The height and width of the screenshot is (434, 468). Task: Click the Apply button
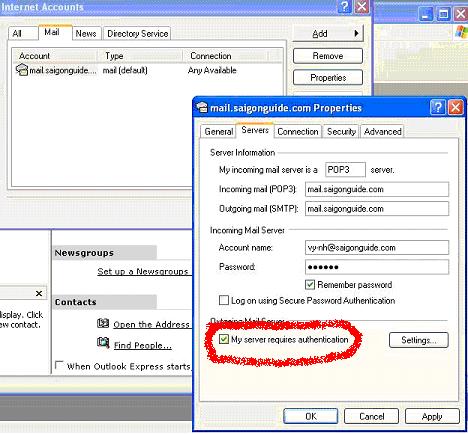432,416
